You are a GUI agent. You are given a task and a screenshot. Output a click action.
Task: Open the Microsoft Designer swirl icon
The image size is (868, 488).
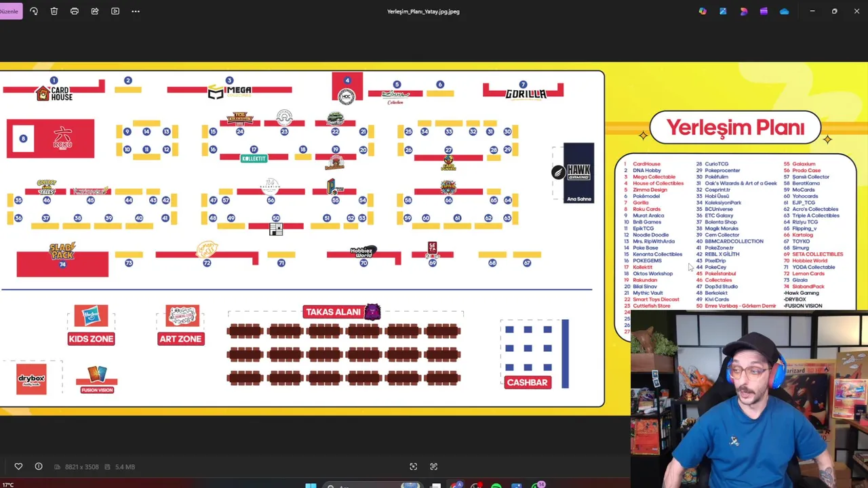click(x=743, y=11)
